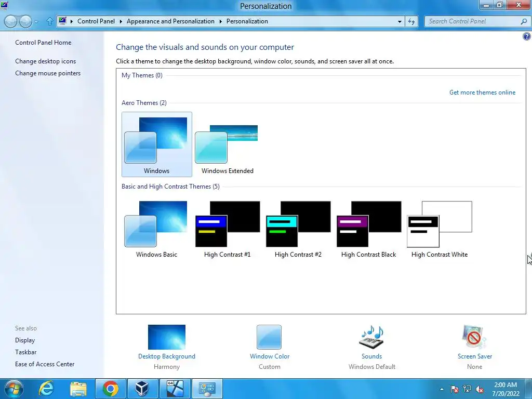Open Taskbar under See also
532x399 pixels.
click(25, 352)
